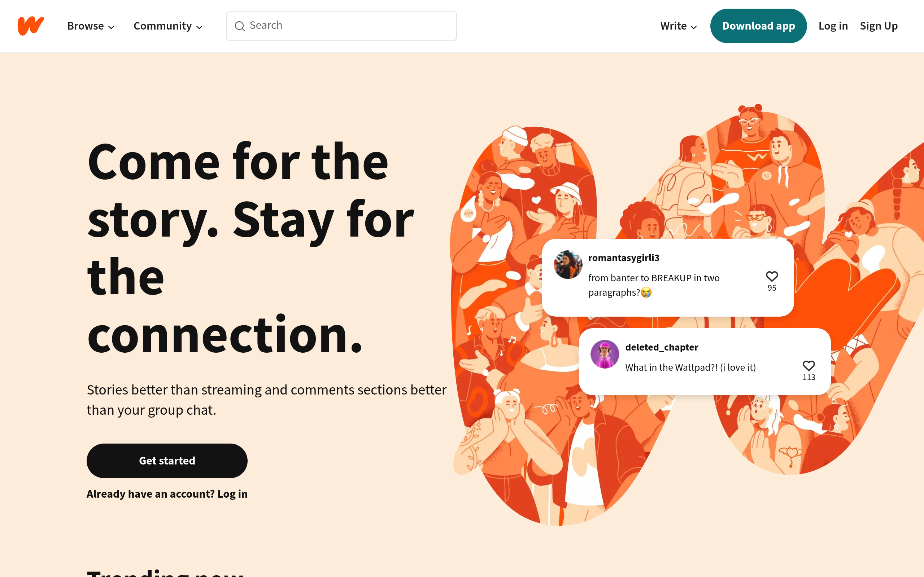Image resolution: width=924 pixels, height=577 pixels.
Task: Like romantasygirli3's comment with the heart
Action: pos(772,276)
